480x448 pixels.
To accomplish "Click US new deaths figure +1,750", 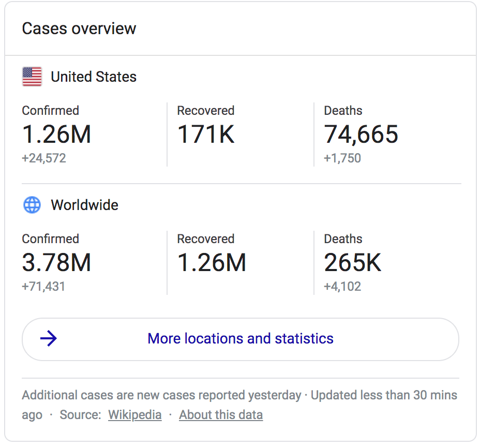I will click(342, 158).
